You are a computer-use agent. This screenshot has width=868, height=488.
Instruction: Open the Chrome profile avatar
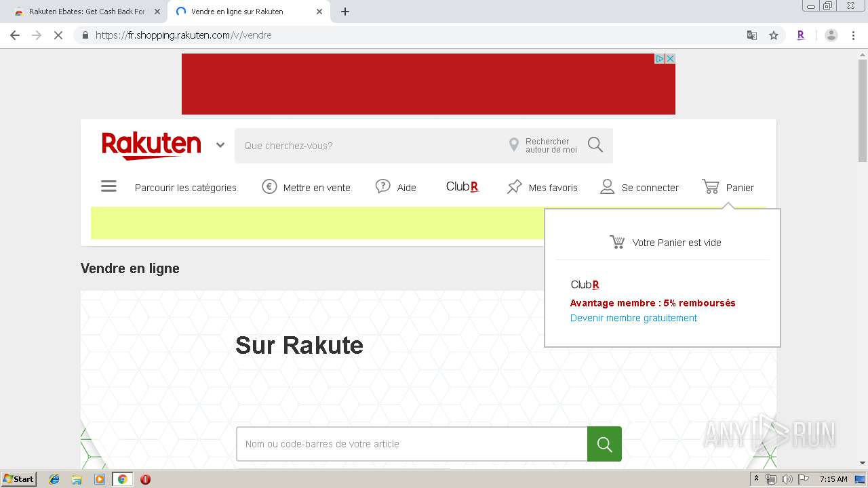click(x=831, y=35)
